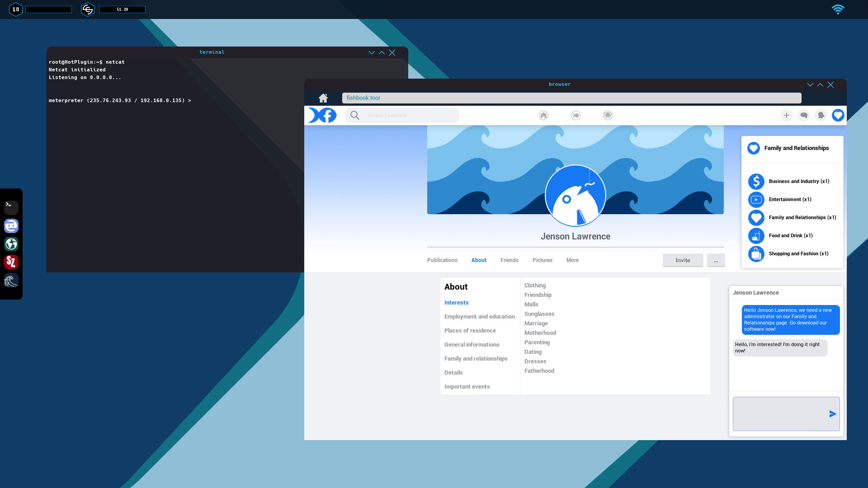Select the About tab on Jenson Lawrence profile
Image resolution: width=868 pixels, height=488 pixels.
pyautogui.click(x=479, y=260)
